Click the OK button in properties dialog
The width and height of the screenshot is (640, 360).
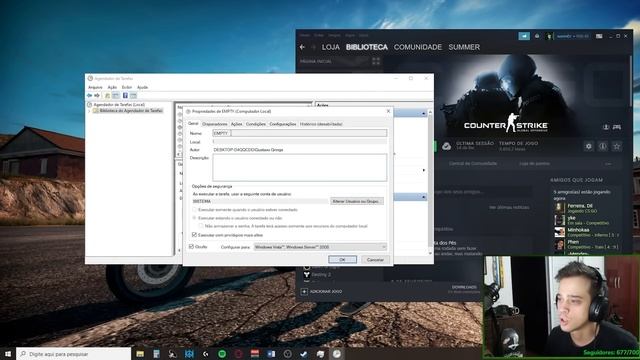(x=342, y=260)
